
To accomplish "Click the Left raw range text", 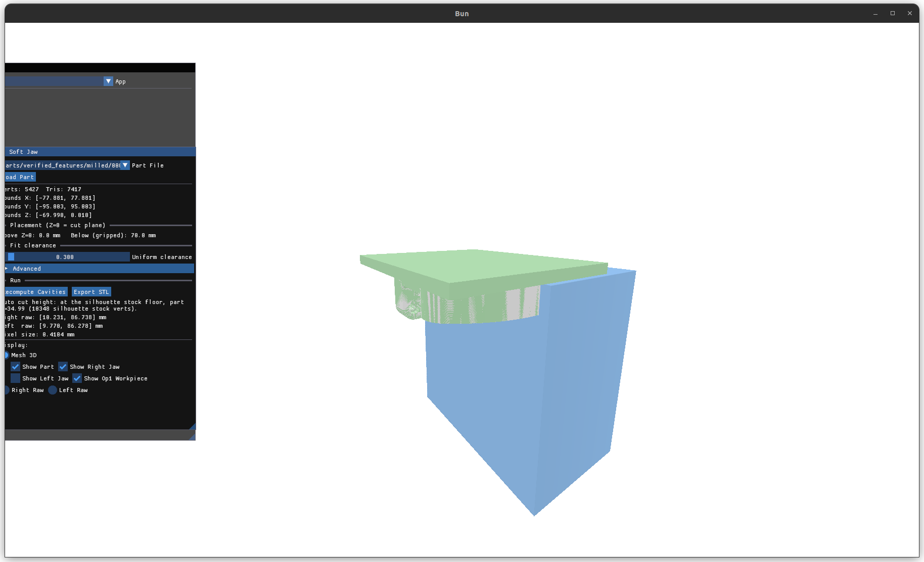I will 54,326.
